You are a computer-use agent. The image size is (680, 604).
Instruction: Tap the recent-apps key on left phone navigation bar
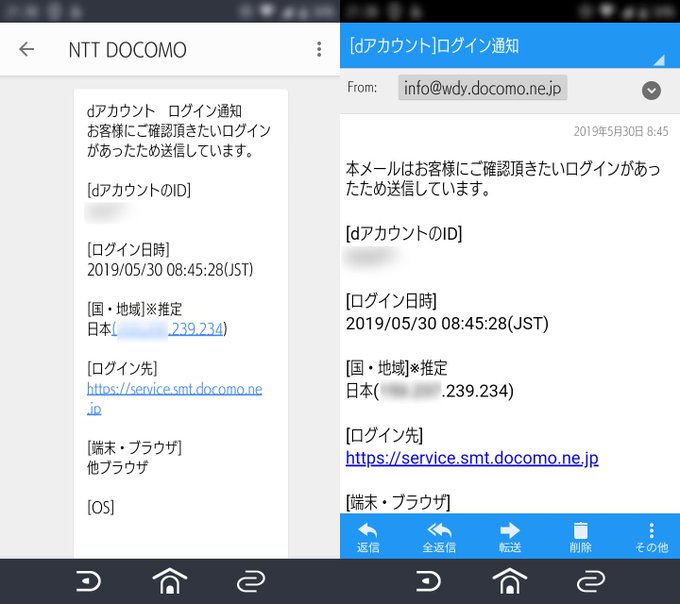(x=251, y=581)
